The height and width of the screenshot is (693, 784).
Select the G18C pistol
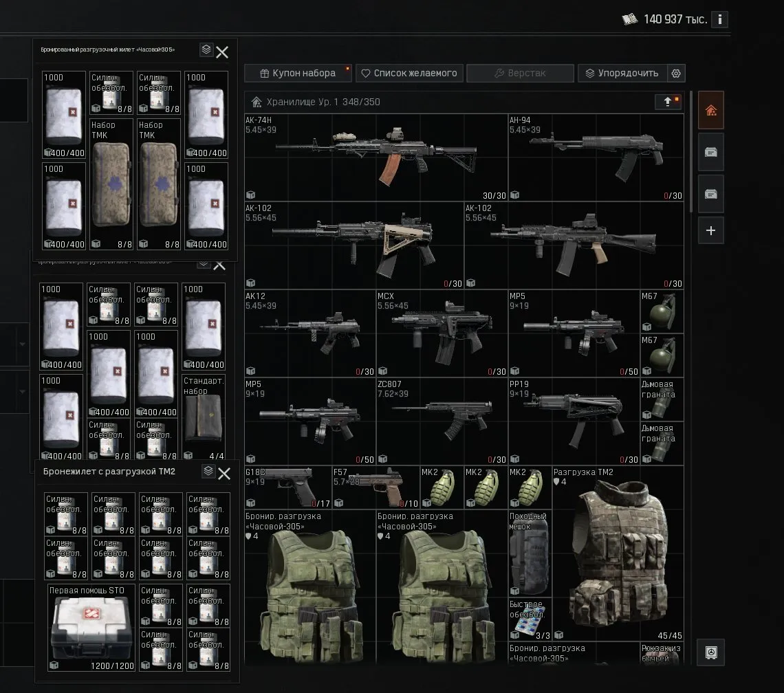point(288,487)
